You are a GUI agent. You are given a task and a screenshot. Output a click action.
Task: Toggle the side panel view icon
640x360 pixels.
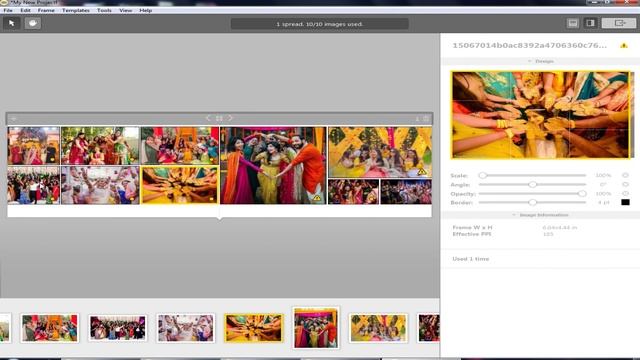click(591, 23)
